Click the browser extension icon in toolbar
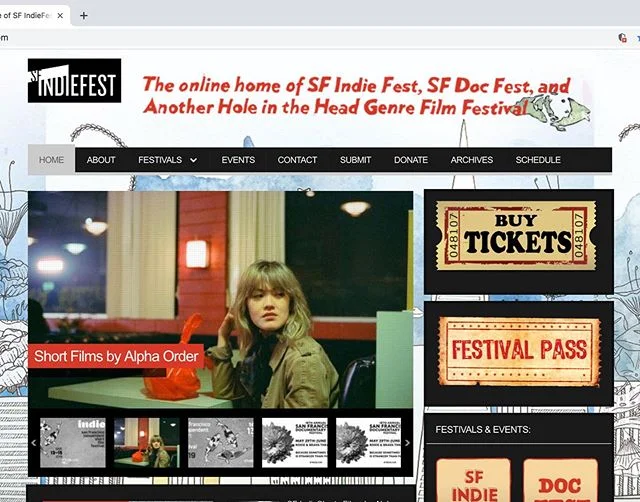This screenshot has height=502, width=640. click(622, 38)
